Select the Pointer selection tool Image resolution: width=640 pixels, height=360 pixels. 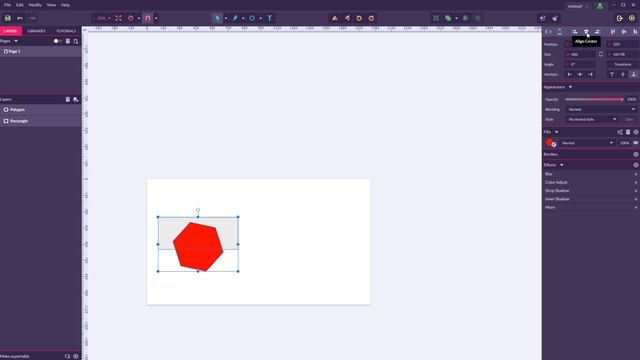tap(217, 18)
